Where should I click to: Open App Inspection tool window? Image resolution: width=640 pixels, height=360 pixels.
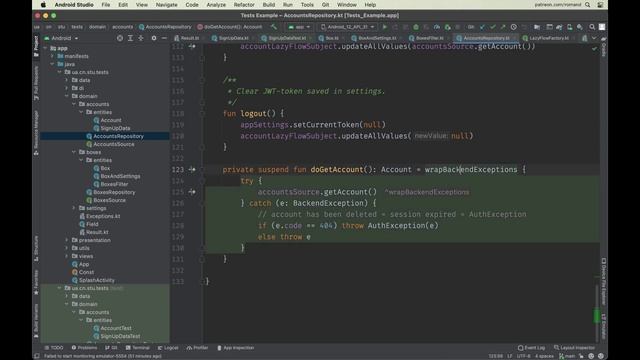pyautogui.click(x=236, y=348)
